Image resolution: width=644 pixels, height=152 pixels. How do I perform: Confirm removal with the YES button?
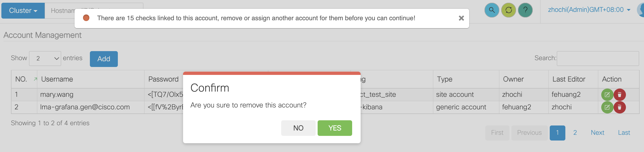pos(335,128)
